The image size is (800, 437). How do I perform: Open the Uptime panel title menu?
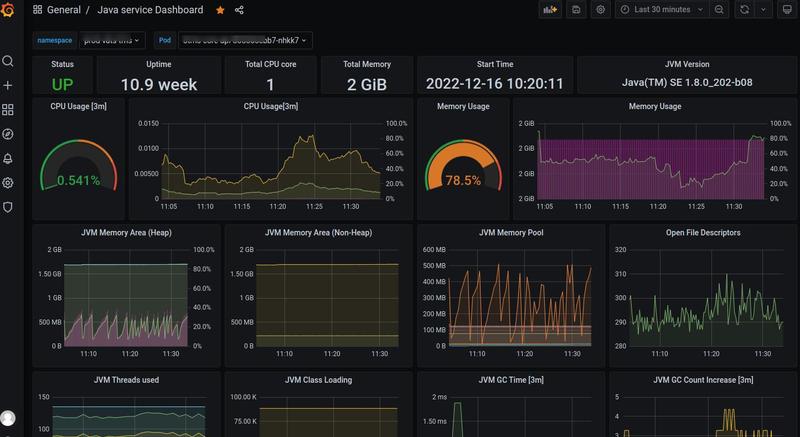(x=159, y=64)
